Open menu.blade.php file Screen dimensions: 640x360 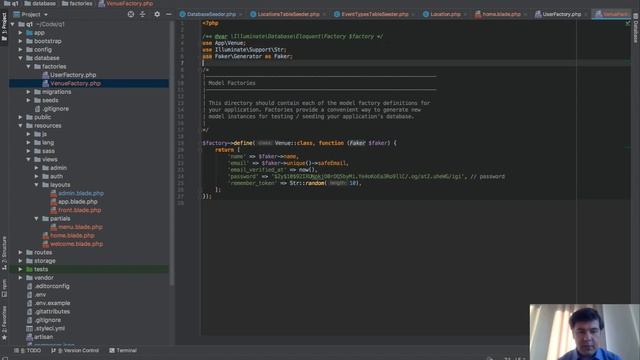(80, 227)
